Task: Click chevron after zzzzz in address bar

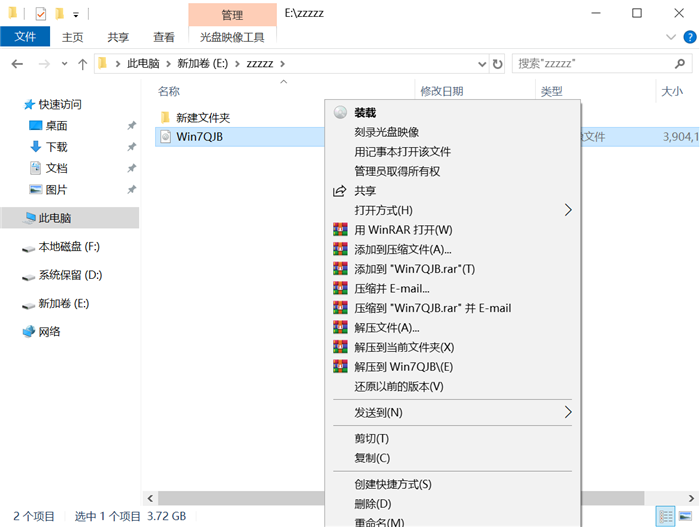Action: point(282,64)
